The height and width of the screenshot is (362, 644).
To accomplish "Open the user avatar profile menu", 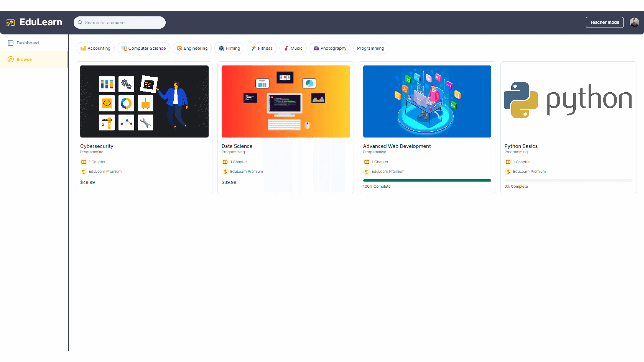I will [x=634, y=22].
